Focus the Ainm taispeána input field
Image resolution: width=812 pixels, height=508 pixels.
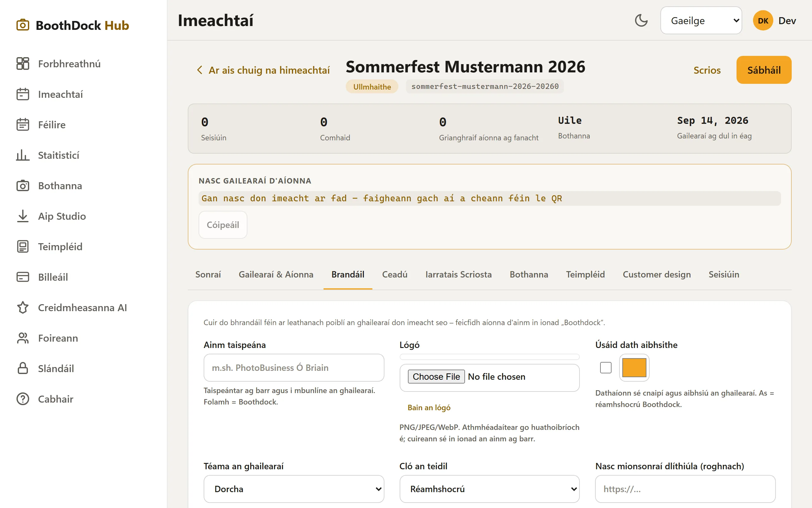pyautogui.click(x=294, y=368)
